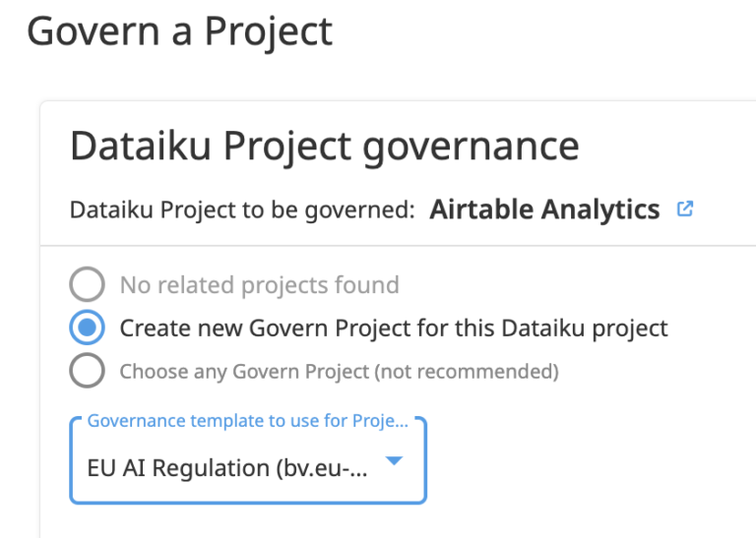
Task: Select 'Create new Govern Project' radio button
Action: coord(87,328)
